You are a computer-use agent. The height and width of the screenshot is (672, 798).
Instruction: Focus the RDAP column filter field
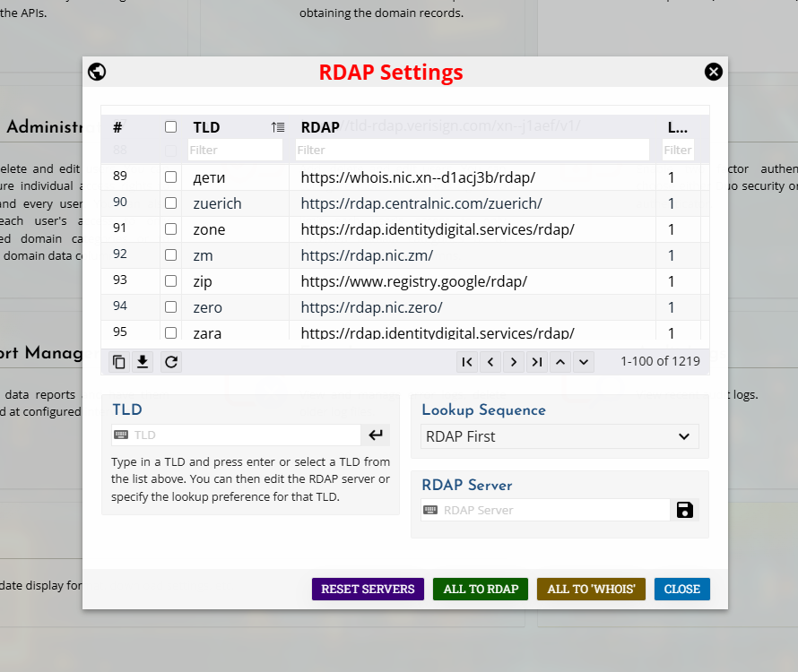[x=473, y=150]
